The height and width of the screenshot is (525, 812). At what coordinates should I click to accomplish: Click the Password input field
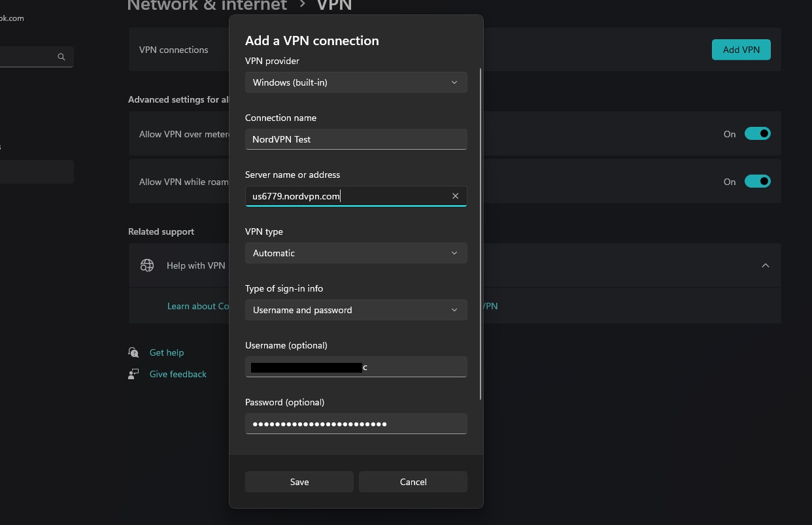pyautogui.click(x=356, y=424)
